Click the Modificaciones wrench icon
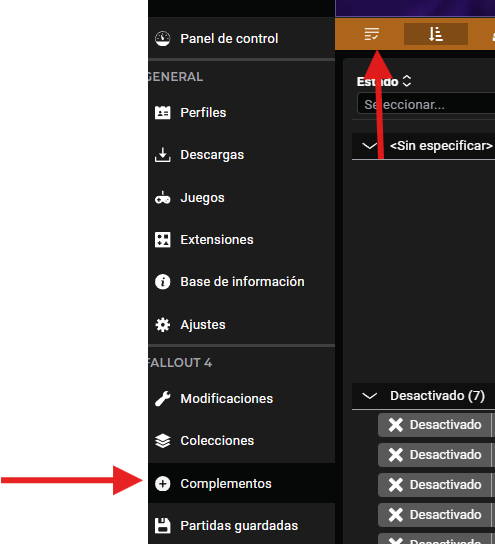 162,399
